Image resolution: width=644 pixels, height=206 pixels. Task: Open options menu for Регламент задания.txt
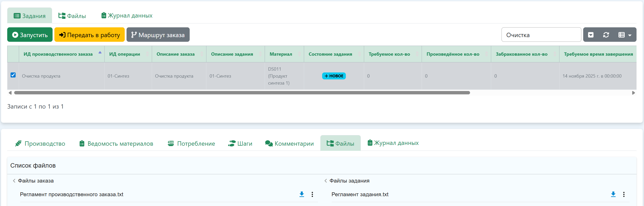(624, 194)
